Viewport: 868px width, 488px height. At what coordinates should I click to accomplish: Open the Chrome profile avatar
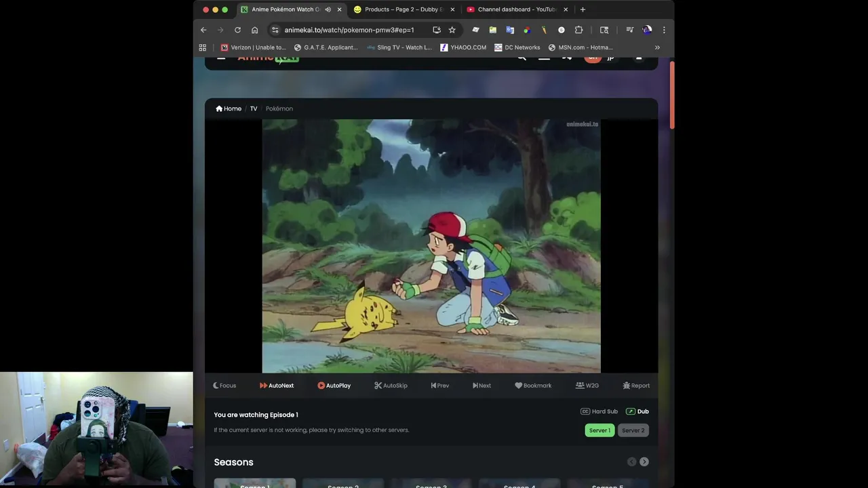tap(647, 30)
